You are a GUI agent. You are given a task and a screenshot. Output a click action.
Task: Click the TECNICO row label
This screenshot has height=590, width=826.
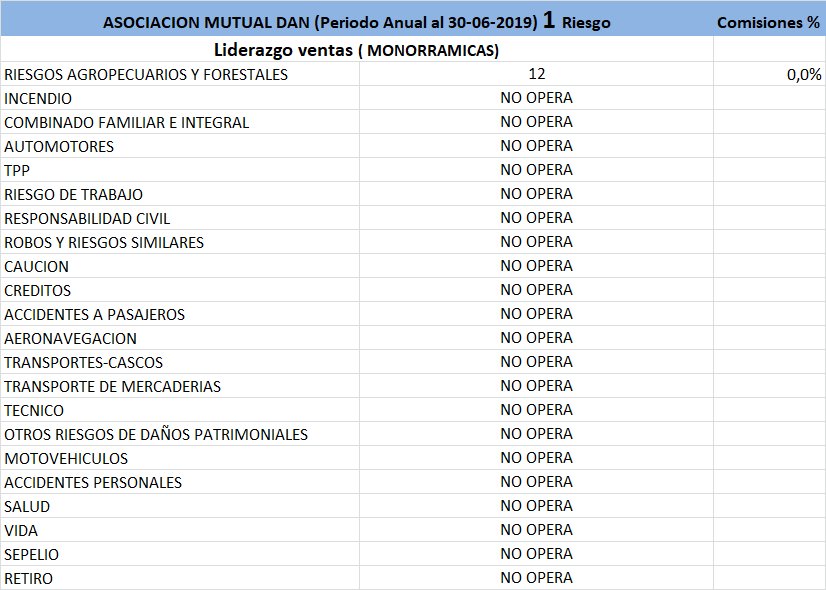click(x=34, y=411)
